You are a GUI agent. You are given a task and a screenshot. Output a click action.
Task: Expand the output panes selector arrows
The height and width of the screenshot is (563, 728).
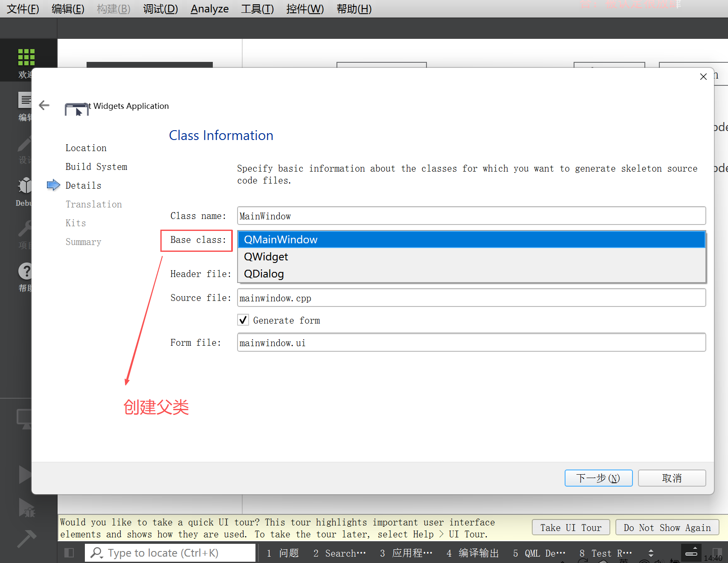[x=651, y=553]
